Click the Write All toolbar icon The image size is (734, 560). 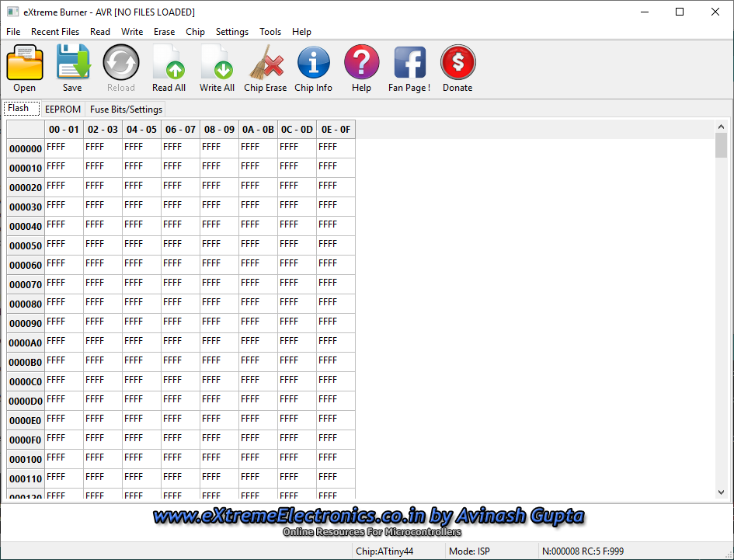217,62
